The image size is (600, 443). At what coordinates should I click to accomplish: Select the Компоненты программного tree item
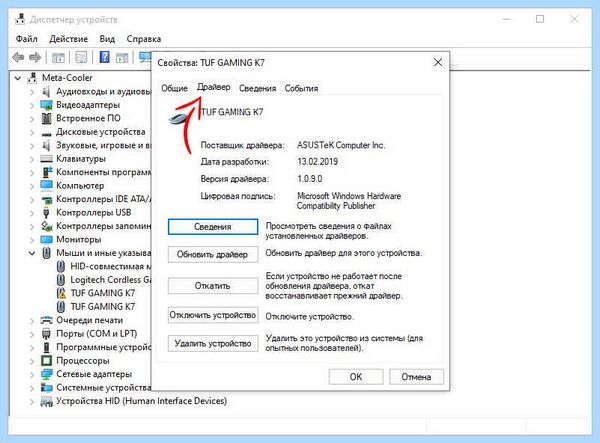(104, 172)
